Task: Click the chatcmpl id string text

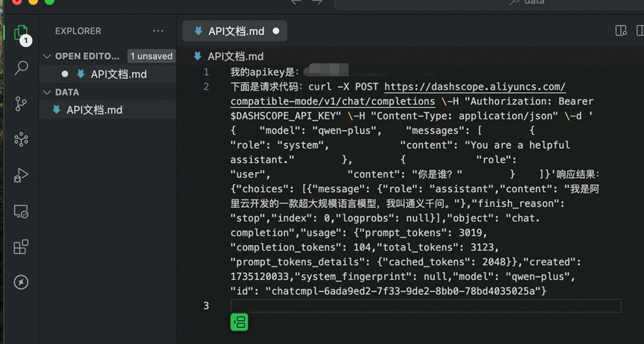Action: 404,291
